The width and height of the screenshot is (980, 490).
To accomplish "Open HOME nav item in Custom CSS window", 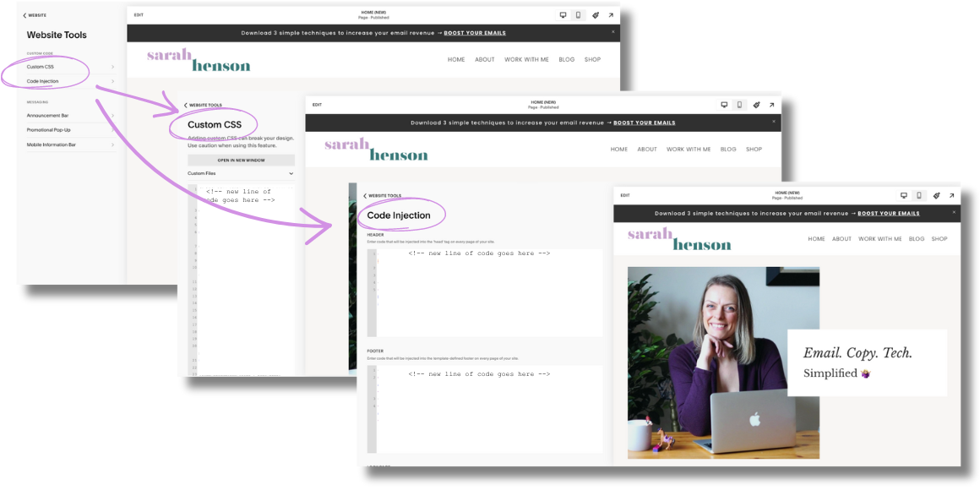I will click(x=618, y=150).
